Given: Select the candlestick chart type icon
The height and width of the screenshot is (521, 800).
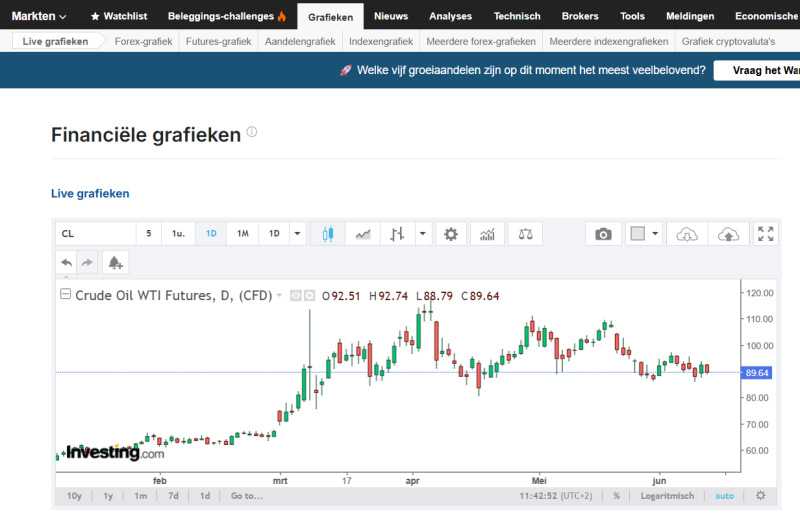Looking at the screenshot, I should tap(328, 234).
